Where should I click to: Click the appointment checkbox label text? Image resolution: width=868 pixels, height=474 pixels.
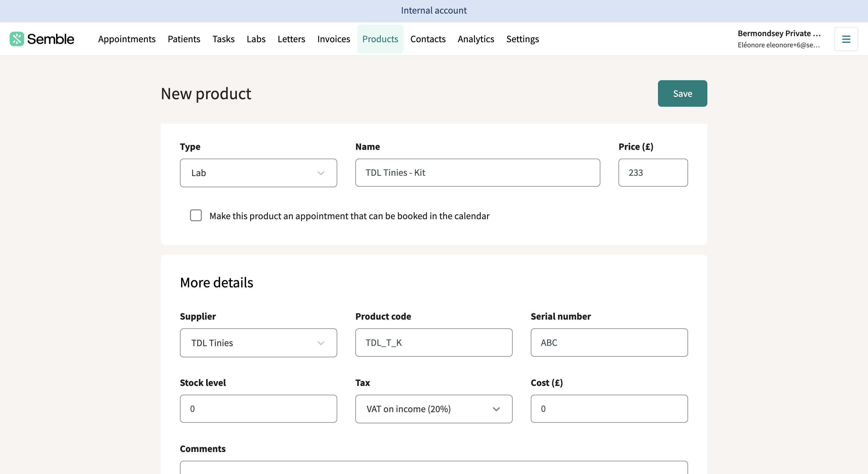click(349, 216)
